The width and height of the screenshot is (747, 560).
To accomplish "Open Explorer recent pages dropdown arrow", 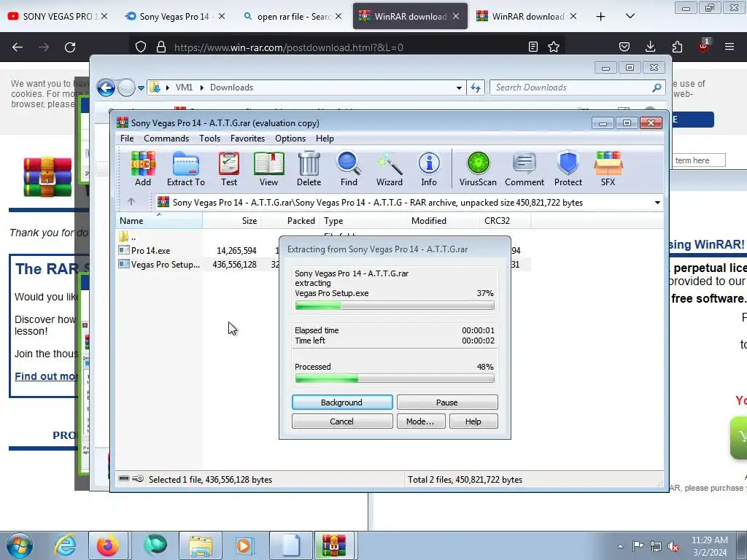I will (141, 87).
